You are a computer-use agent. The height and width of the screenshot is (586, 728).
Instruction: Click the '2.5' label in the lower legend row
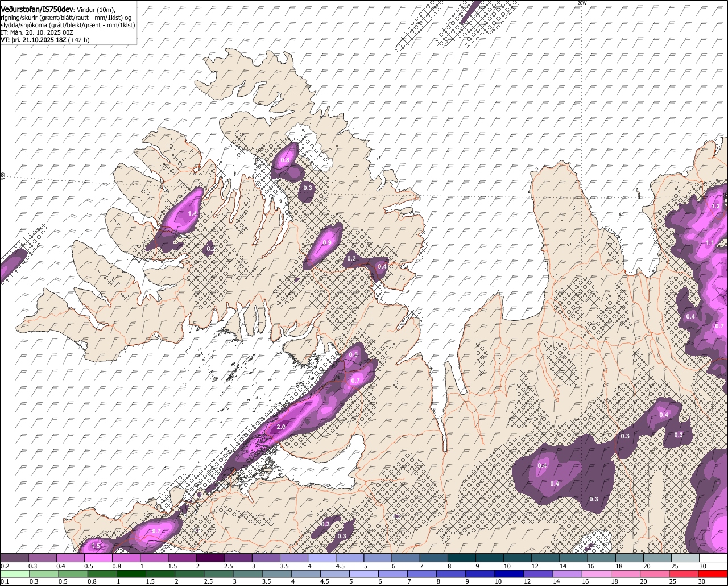(208, 581)
